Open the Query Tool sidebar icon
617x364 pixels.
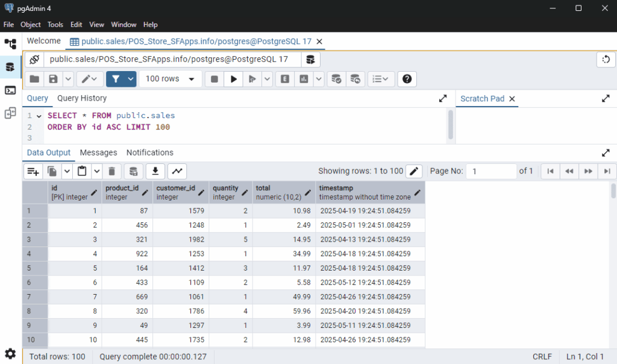pyautogui.click(x=10, y=67)
